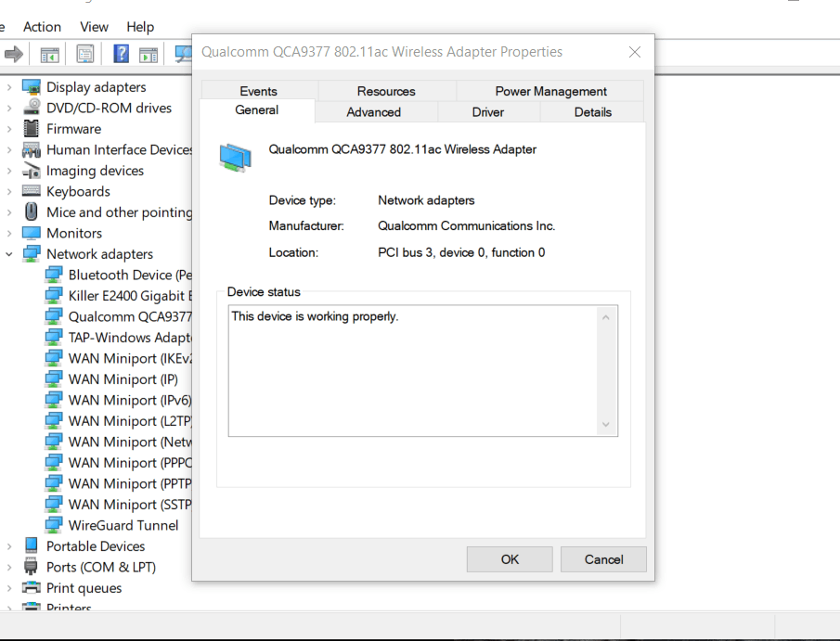Close the Wireless Adapter Properties dialog
The width and height of the screenshot is (840, 641).
coord(635,52)
